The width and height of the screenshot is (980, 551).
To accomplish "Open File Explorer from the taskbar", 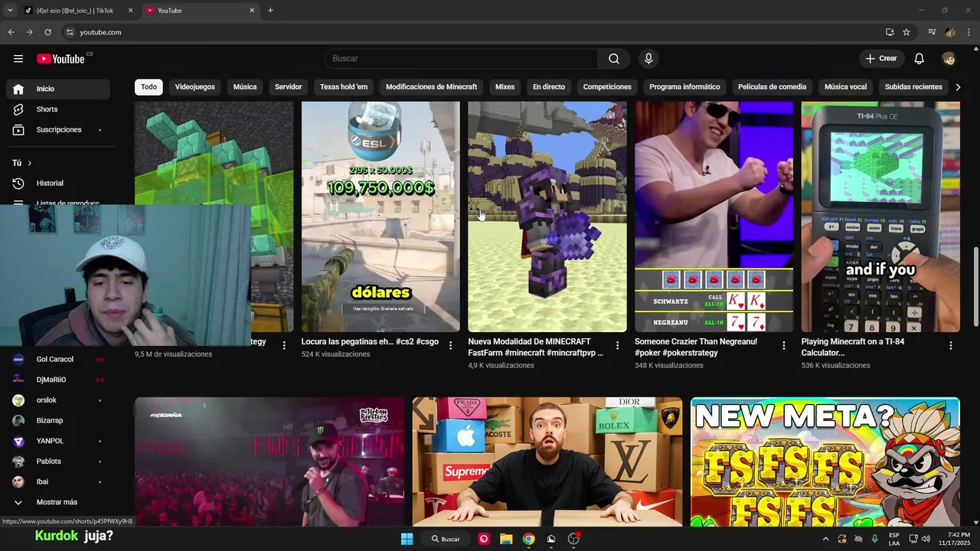I will [x=506, y=539].
